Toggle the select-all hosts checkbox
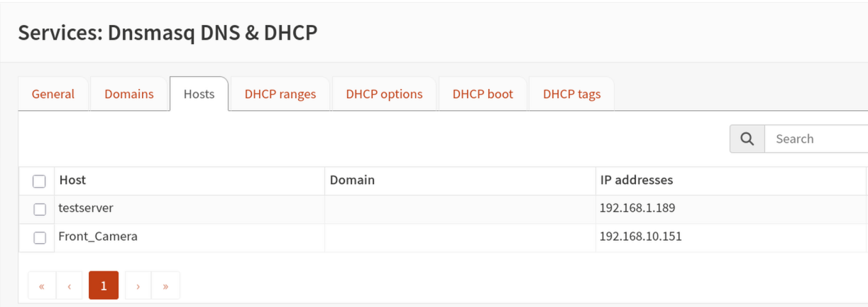868x307 pixels. coord(39,181)
